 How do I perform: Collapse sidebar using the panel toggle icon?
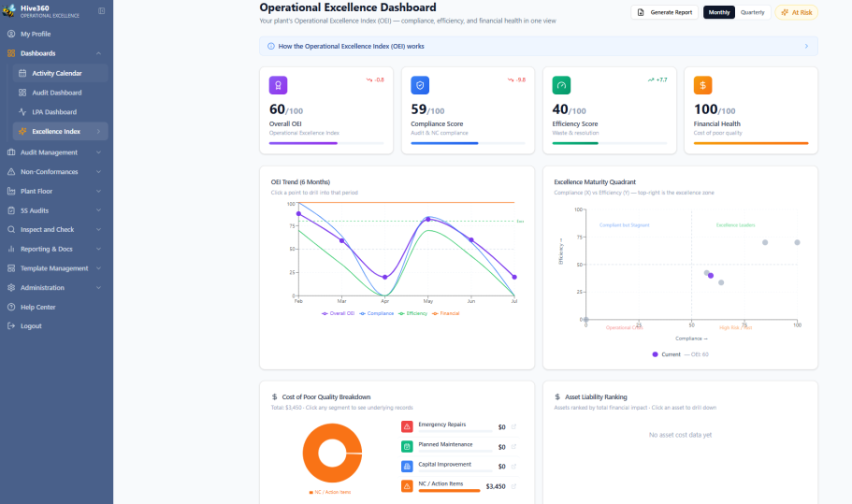(102, 11)
